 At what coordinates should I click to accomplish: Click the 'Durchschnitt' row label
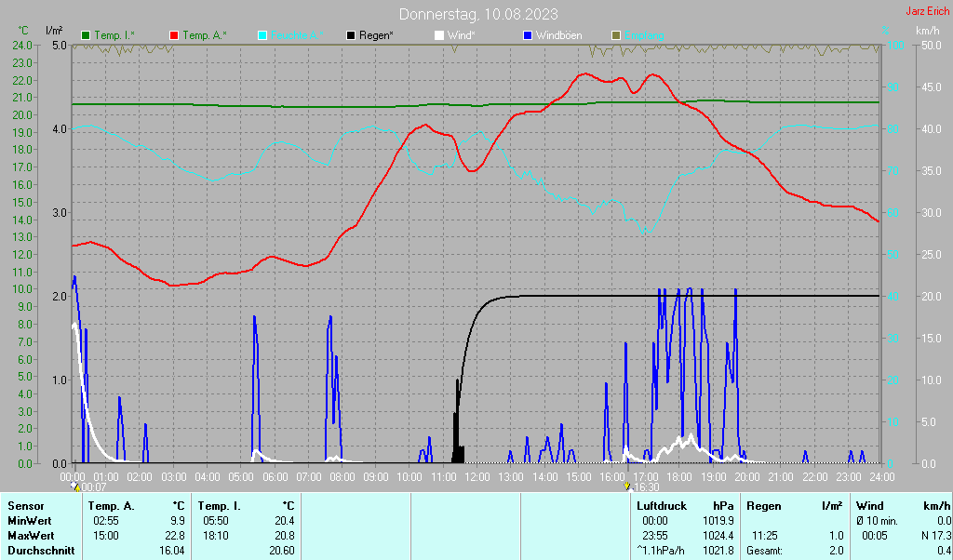[x=41, y=551]
